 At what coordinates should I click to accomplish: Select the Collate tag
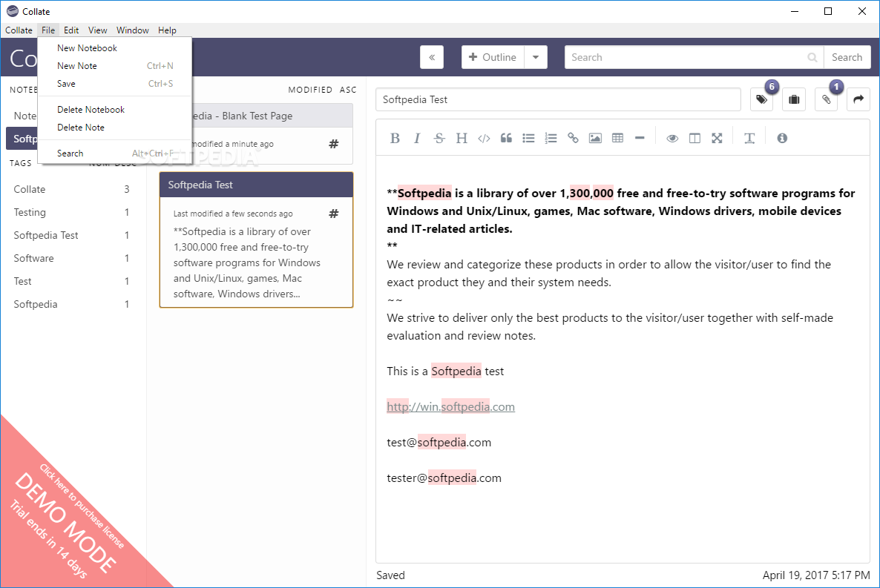72,189
